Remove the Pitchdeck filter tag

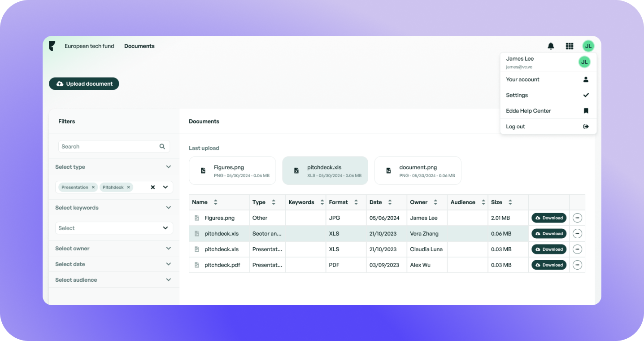tap(128, 187)
